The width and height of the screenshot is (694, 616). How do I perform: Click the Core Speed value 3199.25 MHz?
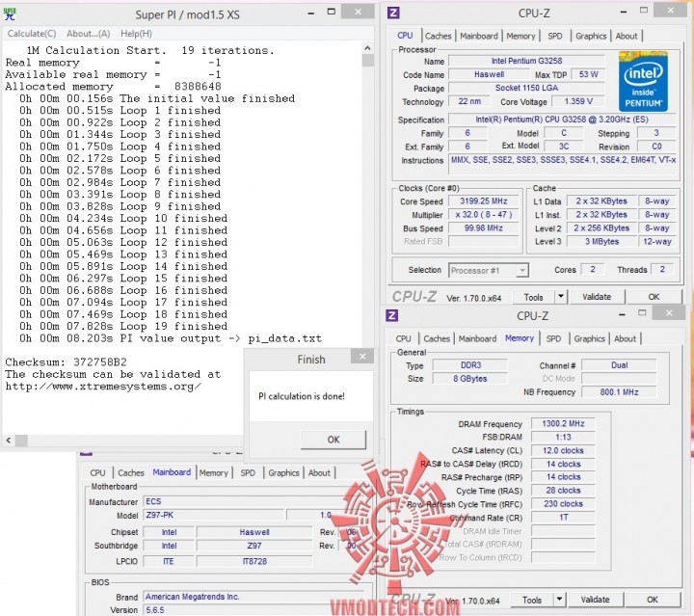coord(483,201)
